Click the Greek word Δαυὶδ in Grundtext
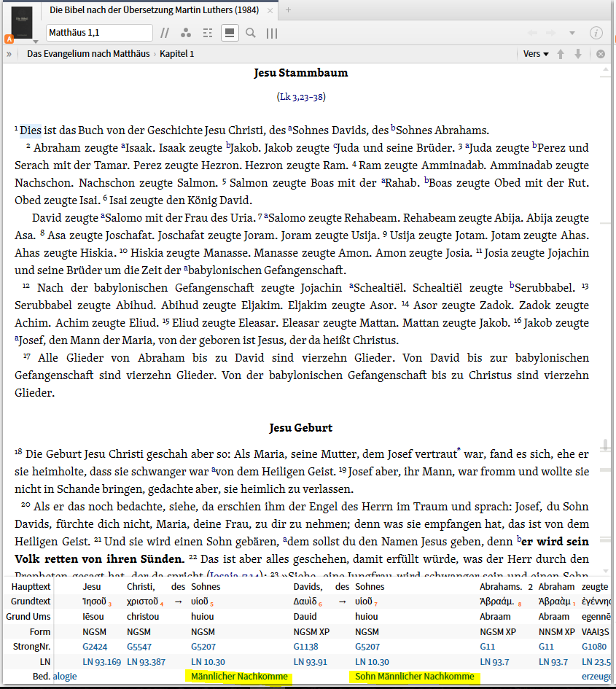Viewport: 616px width, 689px height. [x=305, y=602]
